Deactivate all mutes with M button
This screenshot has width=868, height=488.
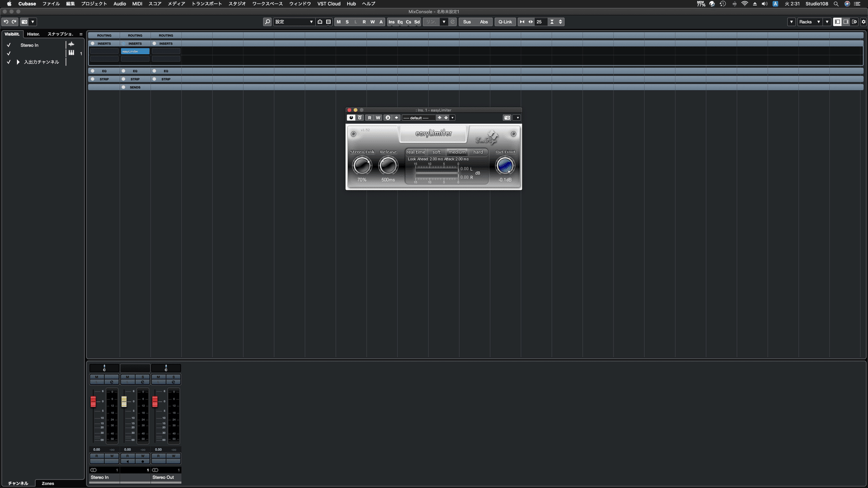click(x=339, y=22)
